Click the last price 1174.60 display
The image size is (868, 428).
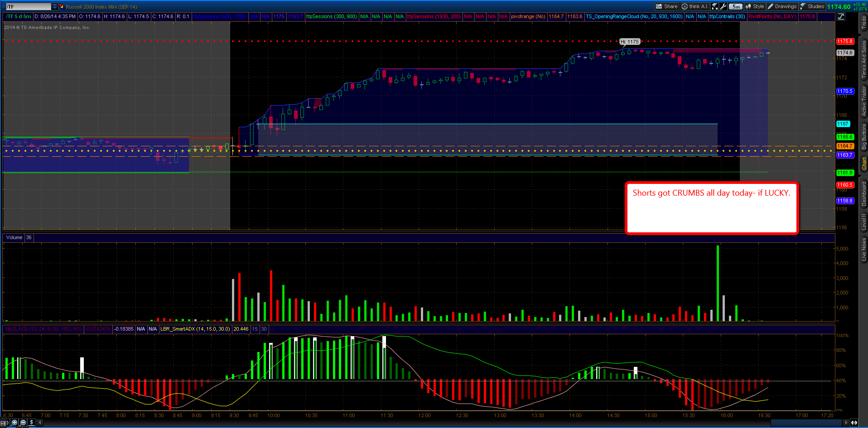pos(839,7)
